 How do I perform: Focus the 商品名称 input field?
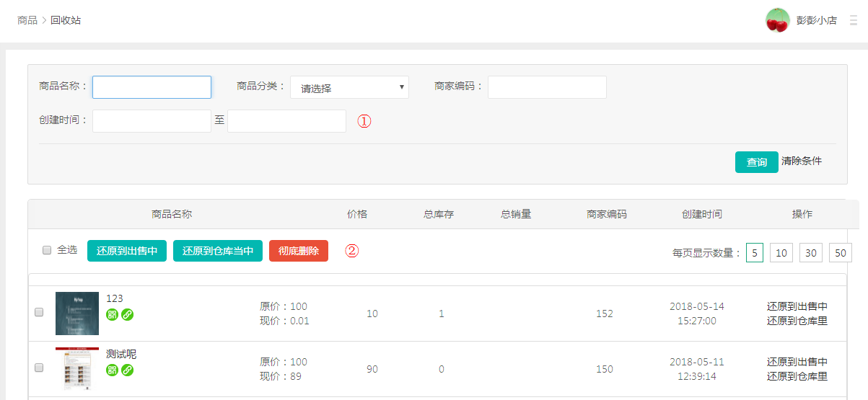[x=152, y=87]
